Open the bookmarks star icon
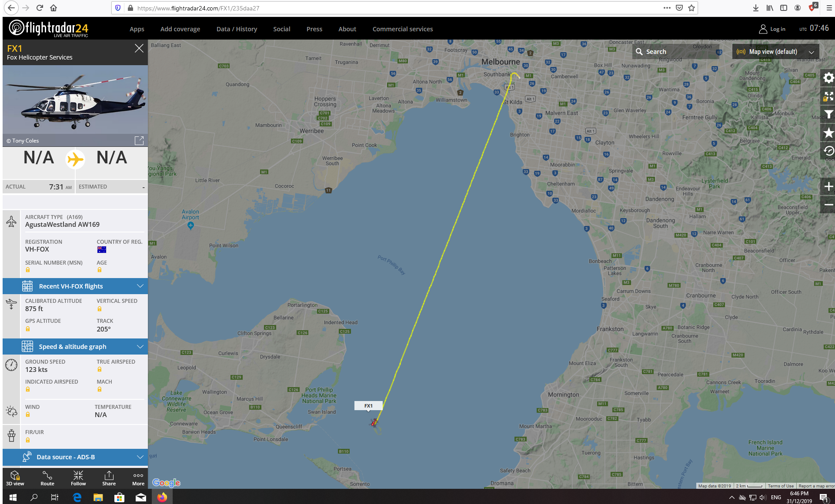 828,133
